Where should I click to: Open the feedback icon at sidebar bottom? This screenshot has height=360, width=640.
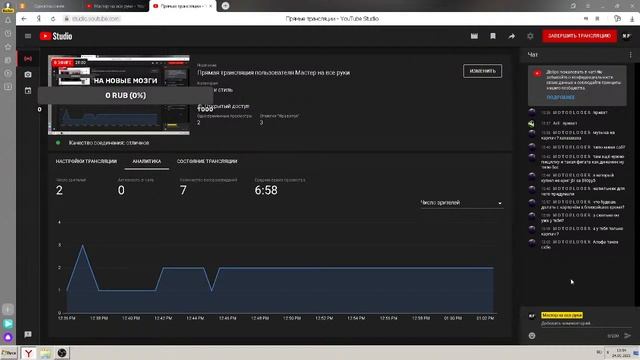[28, 334]
